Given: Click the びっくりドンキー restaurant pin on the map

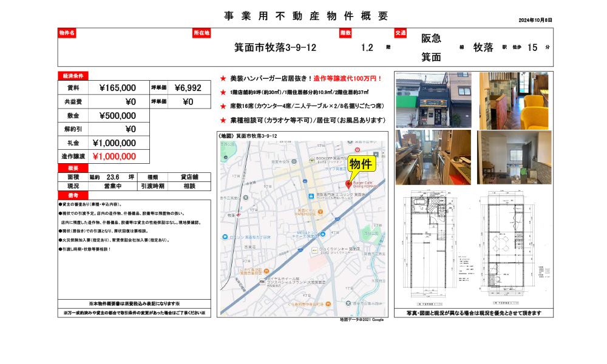Looking at the screenshot, I should click(x=314, y=250).
